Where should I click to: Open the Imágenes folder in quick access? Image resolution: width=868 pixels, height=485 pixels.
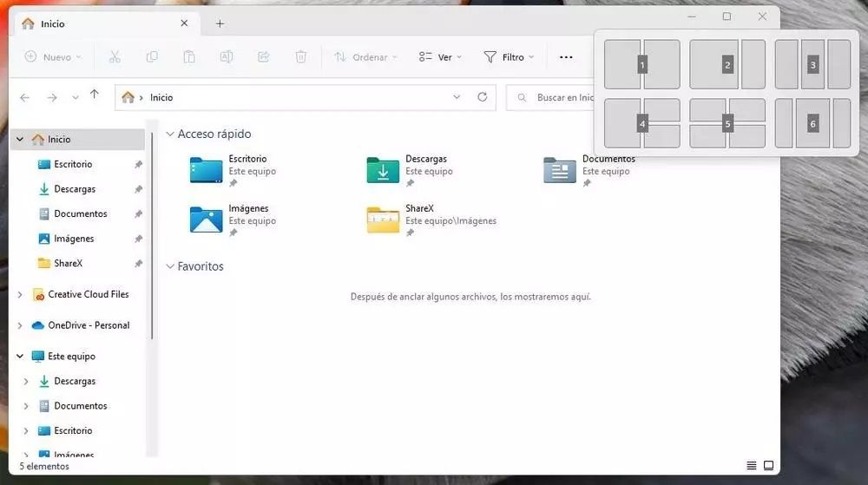tap(206, 220)
